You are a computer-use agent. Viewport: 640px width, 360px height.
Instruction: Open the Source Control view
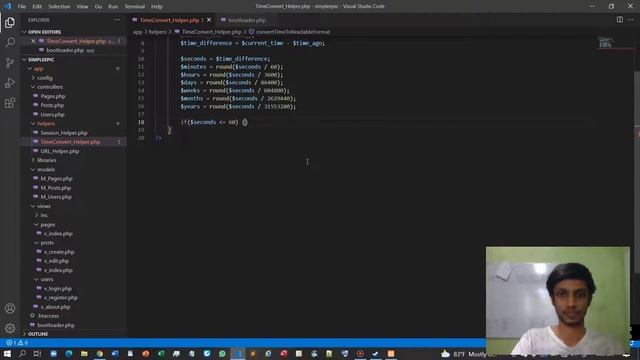[10, 62]
